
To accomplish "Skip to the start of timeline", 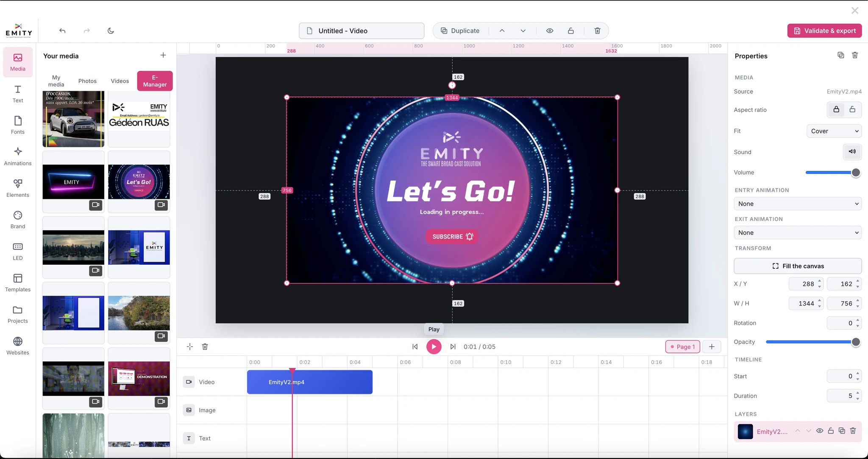I will pos(415,347).
